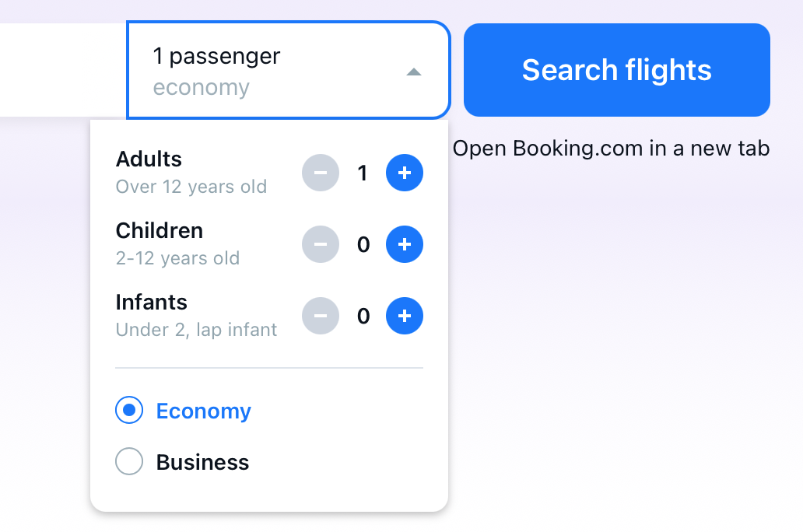The width and height of the screenshot is (803, 532).
Task: Click the white field left of passengers
Action: pos(62,70)
